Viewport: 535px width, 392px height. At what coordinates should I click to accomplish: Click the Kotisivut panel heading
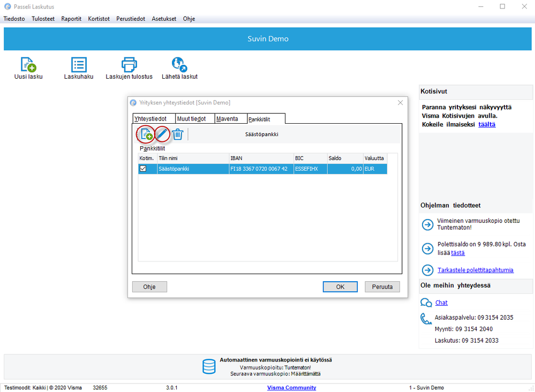[x=434, y=92]
